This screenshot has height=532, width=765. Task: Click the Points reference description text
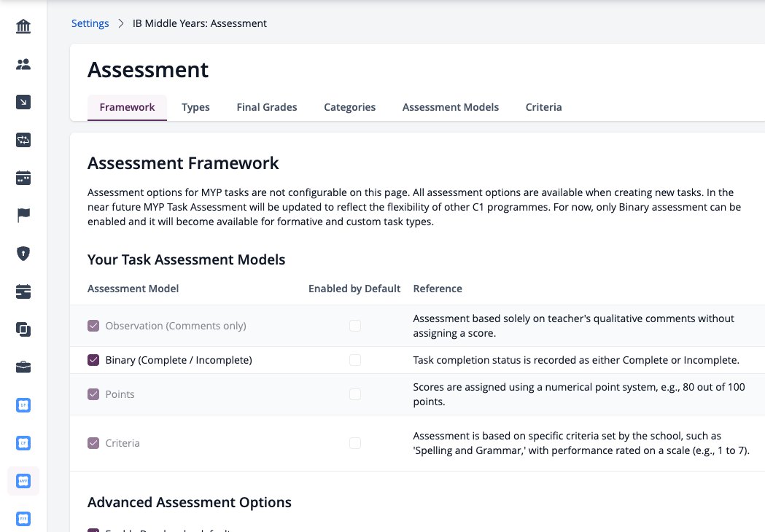click(579, 394)
